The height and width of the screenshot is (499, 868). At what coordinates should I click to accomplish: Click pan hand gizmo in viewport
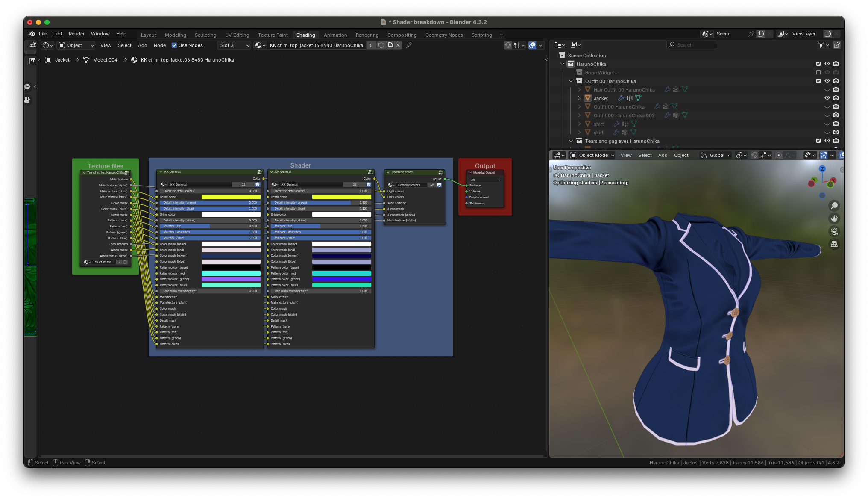(x=834, y=218)
